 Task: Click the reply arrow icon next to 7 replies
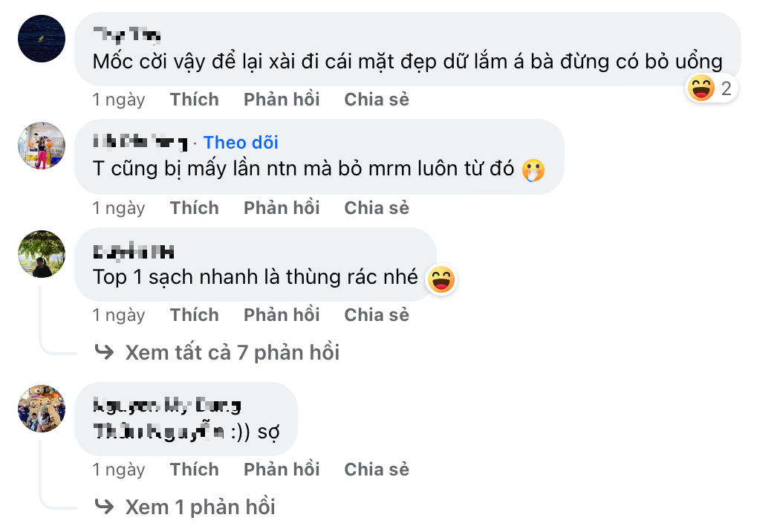pos(105,352)
